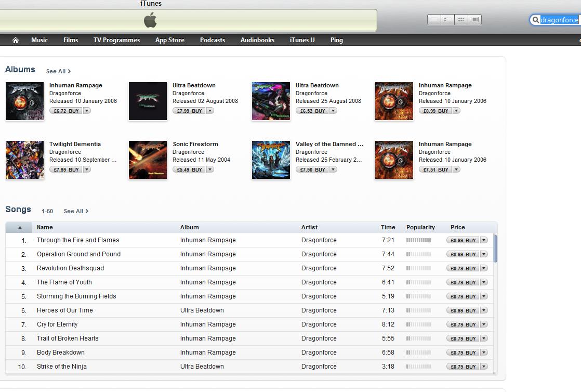This screenshot has width=581, height=392.
Task: Click the Valley of the Damned album cover
Action: tap(271, 160)
